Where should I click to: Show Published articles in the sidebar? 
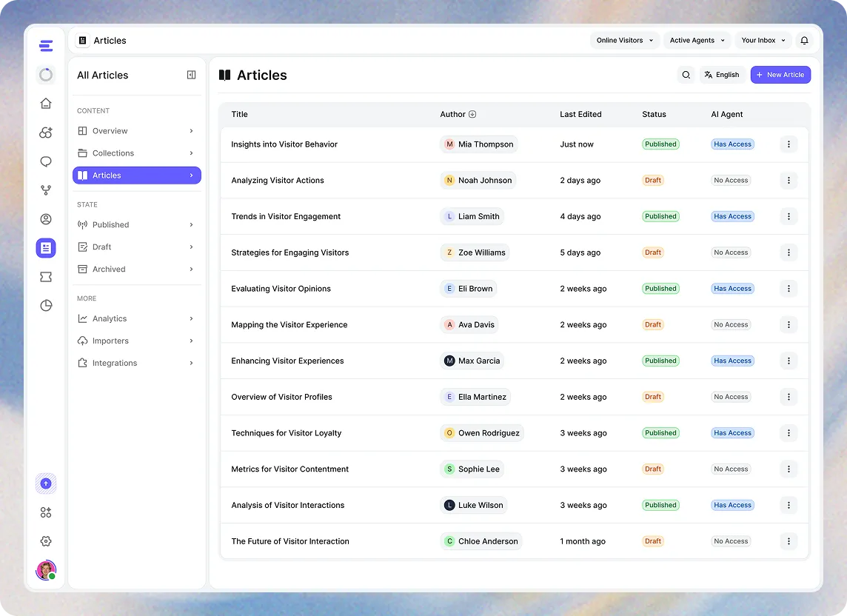coord(137,225)
